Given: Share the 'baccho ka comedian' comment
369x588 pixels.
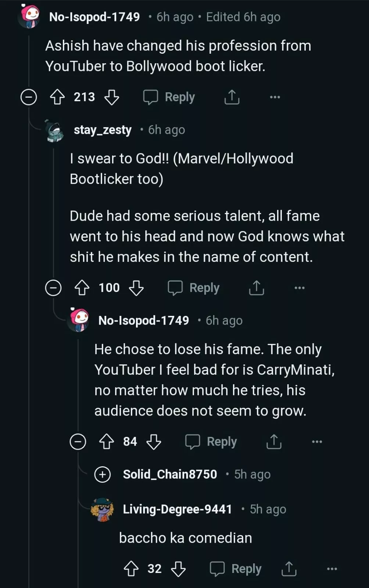Looking at the screenshot, I should pyautogui.click(x=289, y=569).
